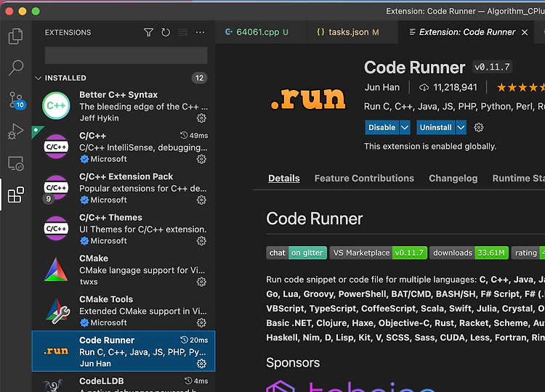Image resolution: width=545 pixels, height=392 pixels.
Task: Click the rating badge
Action: point(528,253)
